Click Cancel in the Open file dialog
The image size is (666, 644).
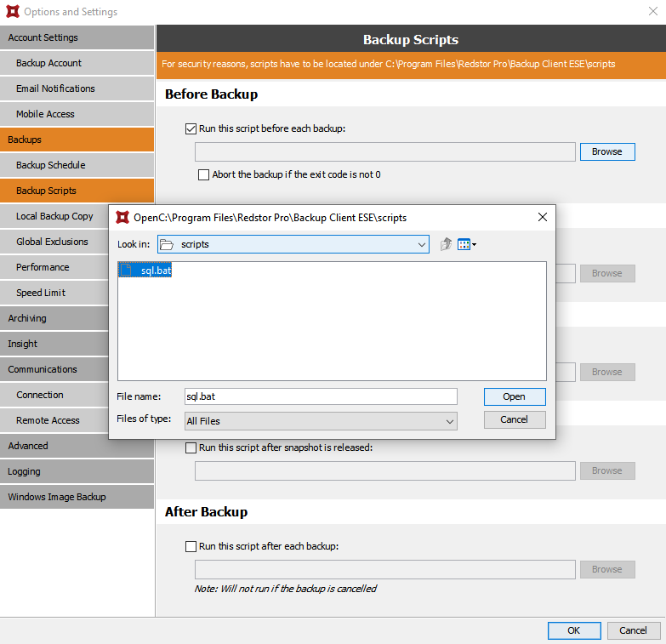[515, 419]
